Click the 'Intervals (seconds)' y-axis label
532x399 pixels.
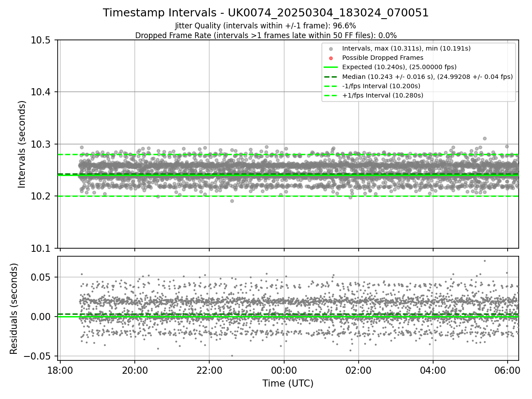coord(22,144)
